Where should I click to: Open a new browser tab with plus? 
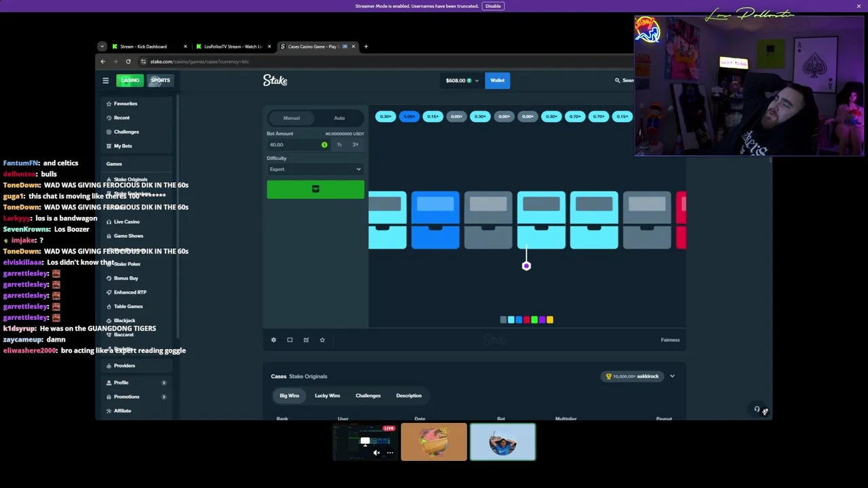[366, 47]
